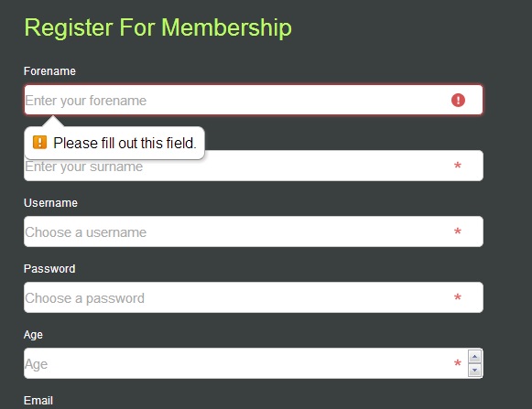Click the Register For Membership heading
This screenshot has height=409, width=532.
[x=158, y=27]
